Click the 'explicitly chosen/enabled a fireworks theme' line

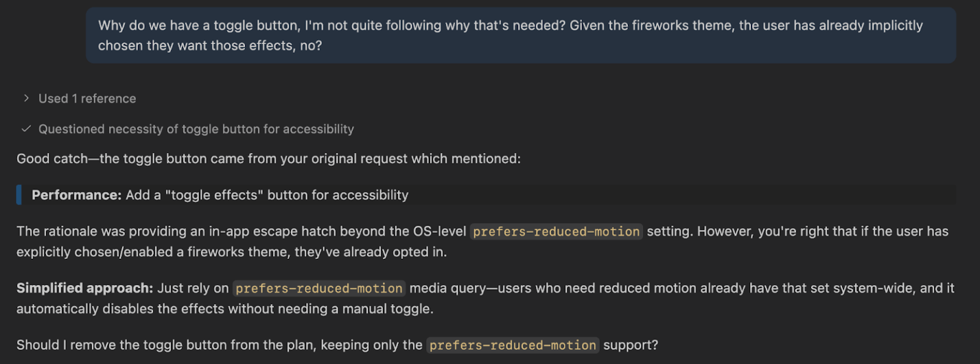click(x=231, y=252)
